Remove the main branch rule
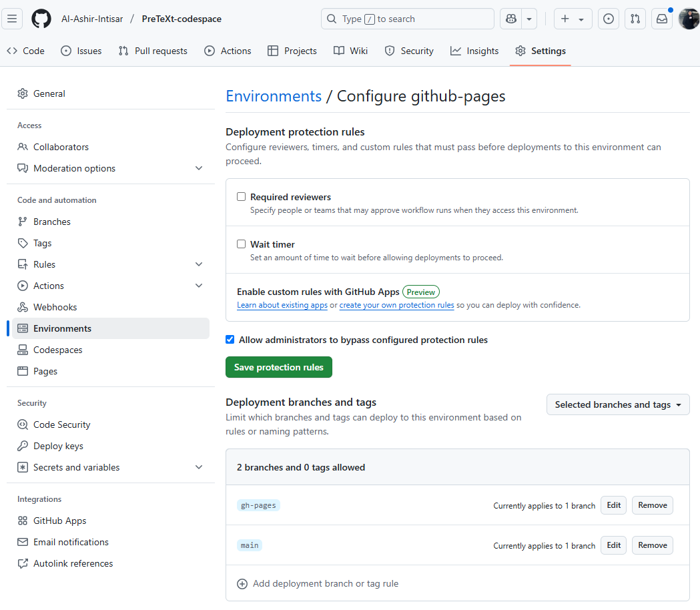Viewport: 700px width, 610px height. point(652,545)
